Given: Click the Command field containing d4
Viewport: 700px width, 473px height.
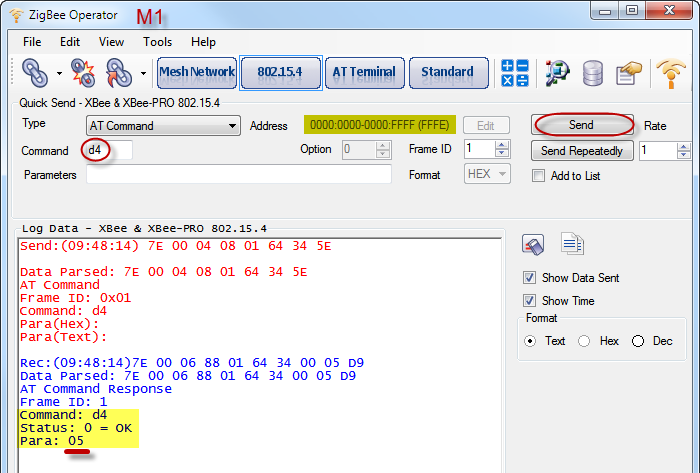Looking at the screenshot, I should (x=109, y=150).
